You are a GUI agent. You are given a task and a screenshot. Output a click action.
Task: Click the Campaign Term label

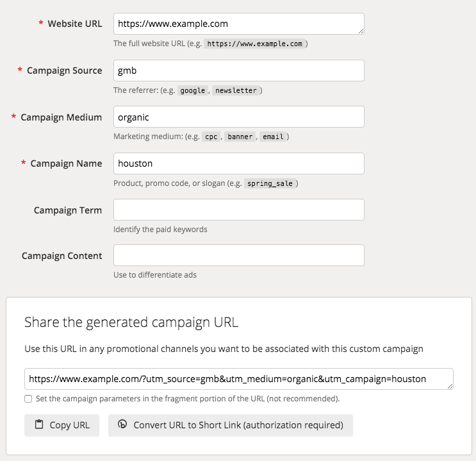click(68, 210)
